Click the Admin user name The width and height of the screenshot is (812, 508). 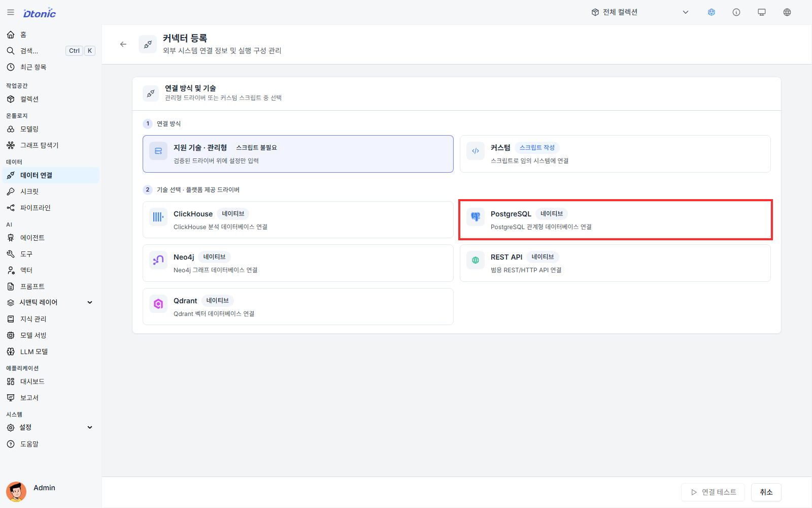(x=45, y=488)
